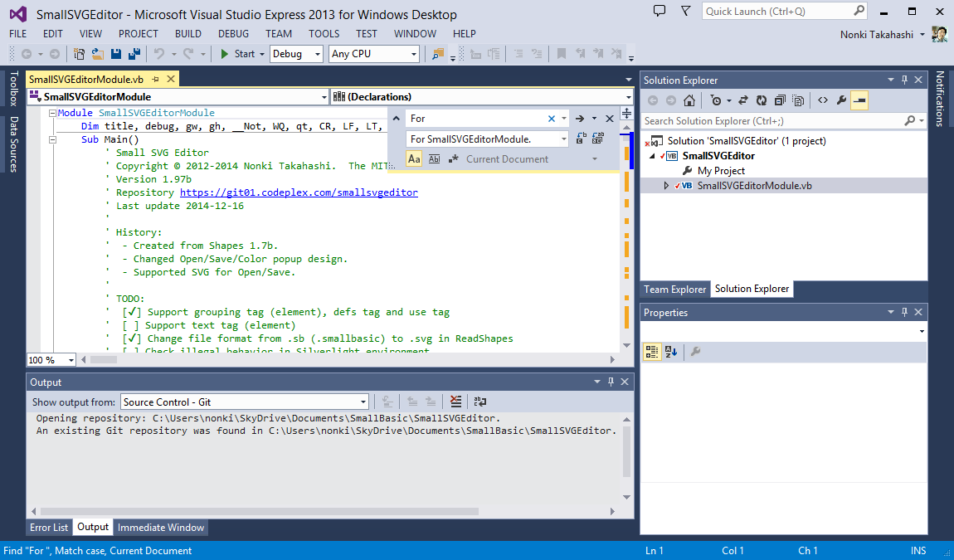Click Find Next arrow in find panel
The image size is (954, 560).
coord(580,119)
